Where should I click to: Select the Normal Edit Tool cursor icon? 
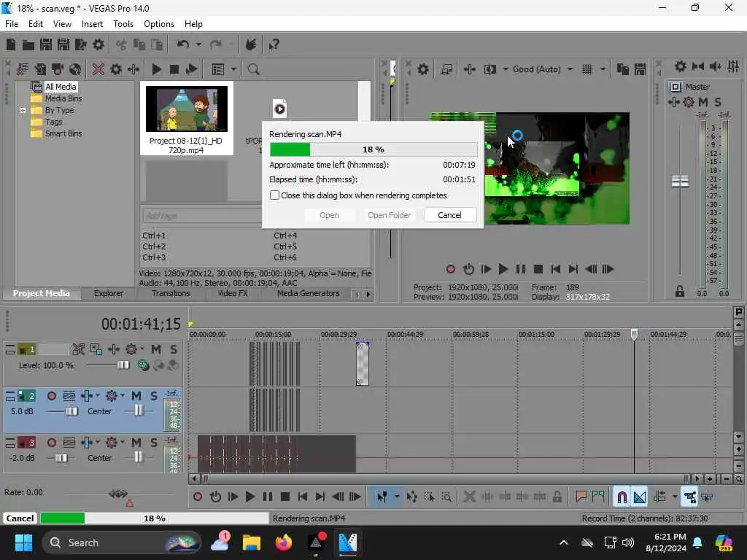382,497
